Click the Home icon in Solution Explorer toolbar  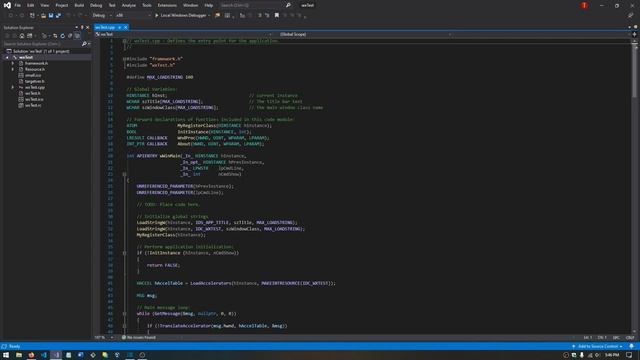pyautogui.click(x=22, y=36)
